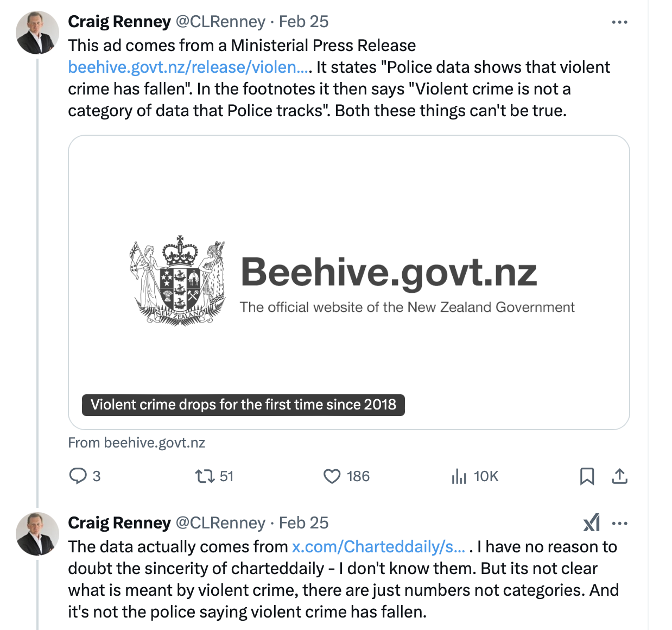Retweet the Ministerial Press Release tweet

205,476
